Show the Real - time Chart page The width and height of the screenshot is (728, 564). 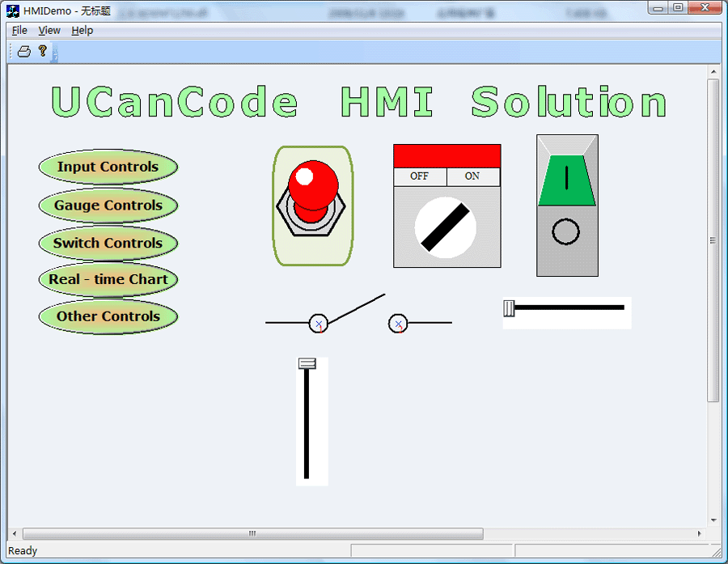point(108,280)
